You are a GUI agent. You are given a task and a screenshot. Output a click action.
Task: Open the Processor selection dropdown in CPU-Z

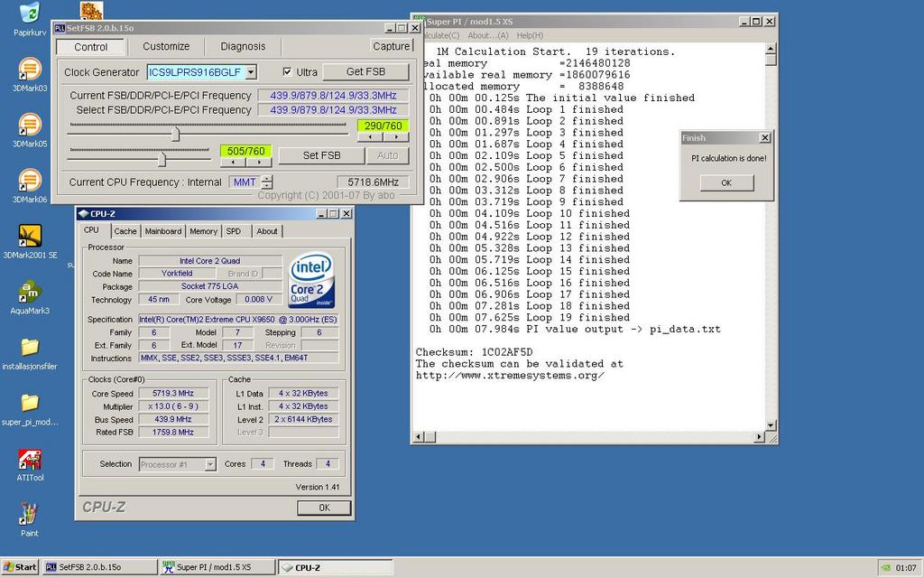(x=210, y=464)
